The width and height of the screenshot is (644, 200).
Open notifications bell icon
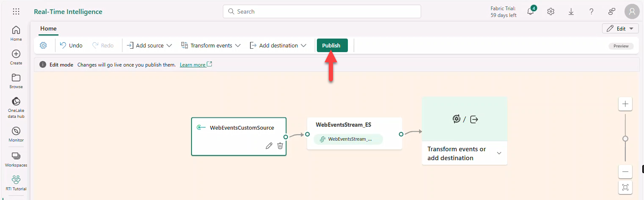(x=531, y=11)
